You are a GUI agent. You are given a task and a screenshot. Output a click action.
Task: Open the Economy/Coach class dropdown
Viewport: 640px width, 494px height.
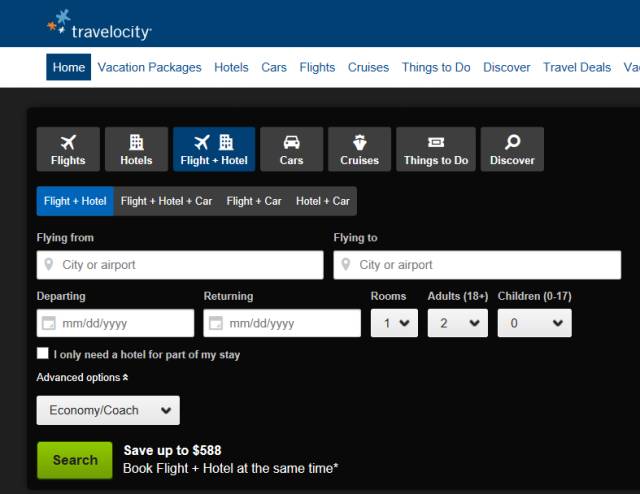tap(108, 410)
